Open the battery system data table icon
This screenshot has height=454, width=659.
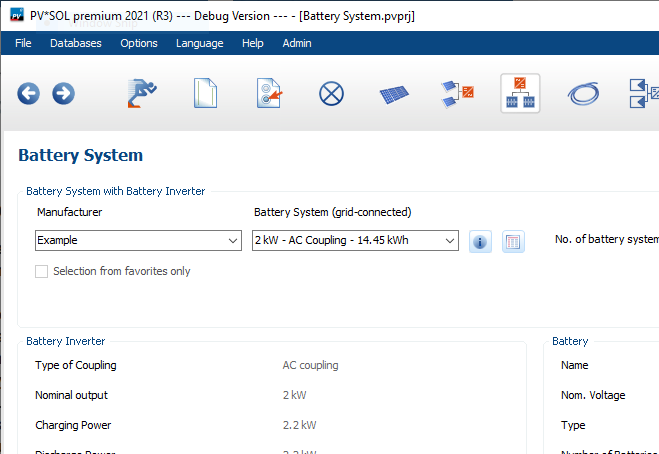click(x=513, y=241)
